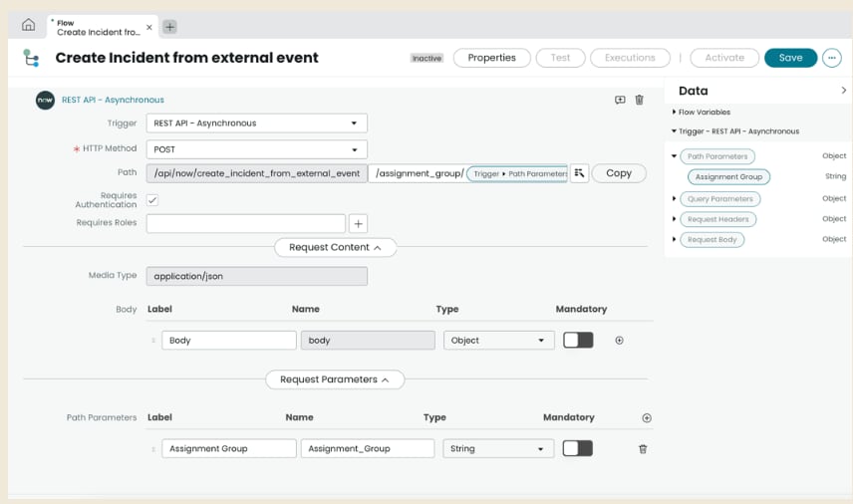The width and height of the screenshot is (853, 504).
Task: Open the Executions view
Action: (x=630, y=58)
